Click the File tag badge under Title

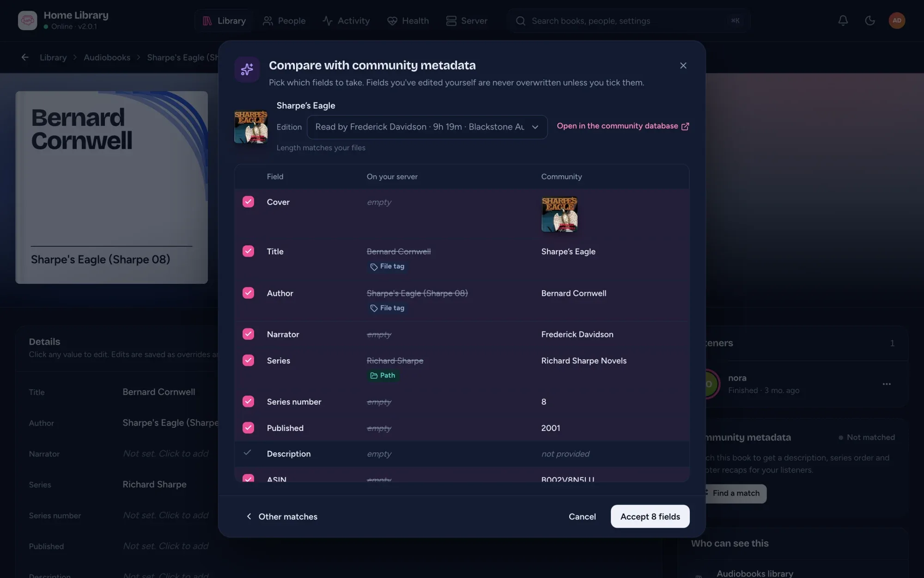point(387,266)
